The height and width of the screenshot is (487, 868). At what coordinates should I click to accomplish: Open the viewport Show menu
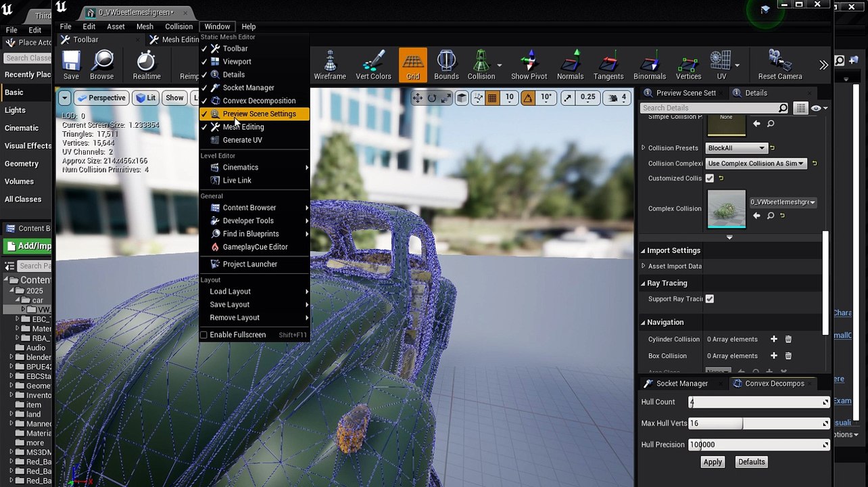click(174, 98)
